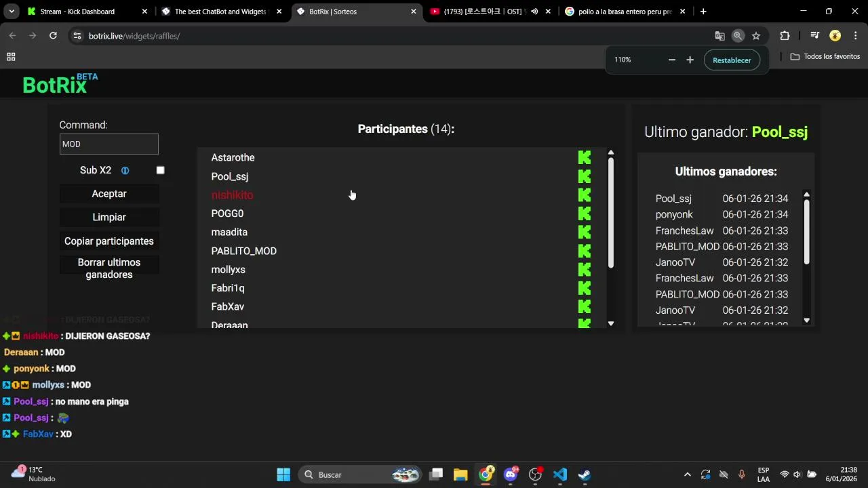Click Kick icon in nishikito row
Image resolution: width=868 pixels, height=488 pixels.
click(x=585, y=195)
